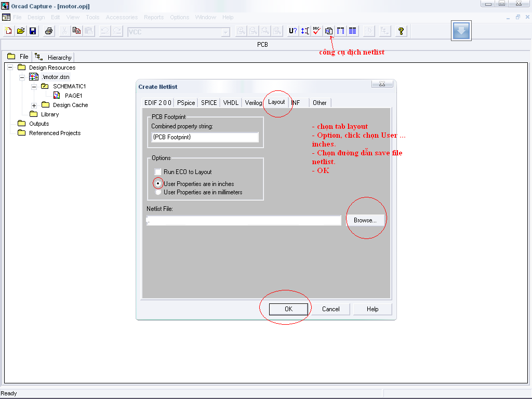
Task: Open the Design menu
Action: coord(36,17)
